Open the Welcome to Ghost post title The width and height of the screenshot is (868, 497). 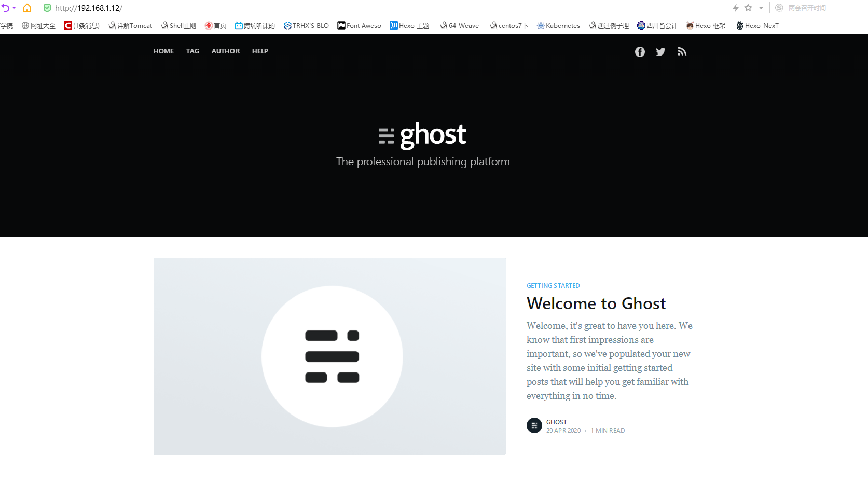click(596, 303)
